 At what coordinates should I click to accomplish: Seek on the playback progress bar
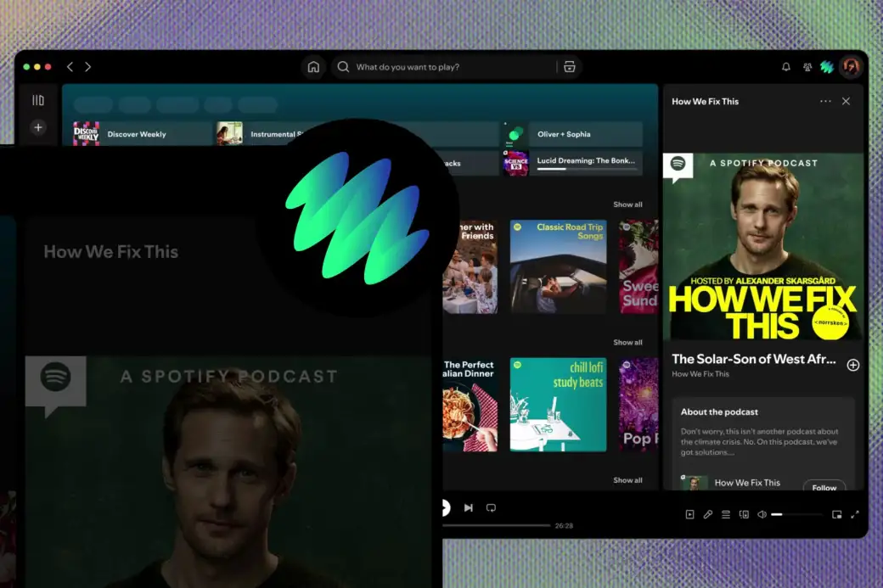tap(496, 525)
